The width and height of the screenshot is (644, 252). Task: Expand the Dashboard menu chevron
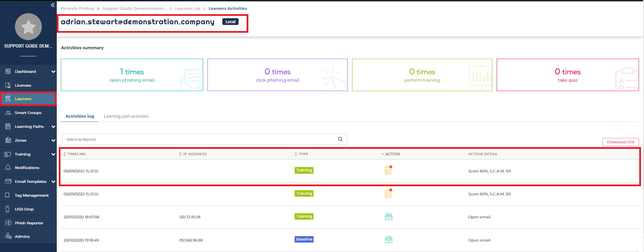point(53,72)
